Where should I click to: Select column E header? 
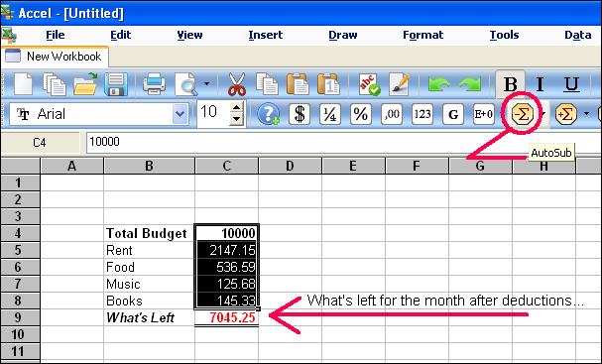(x=353, y=167)
